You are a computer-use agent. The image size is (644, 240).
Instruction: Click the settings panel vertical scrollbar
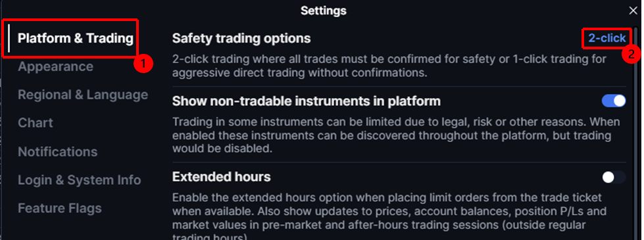[636, 132]
